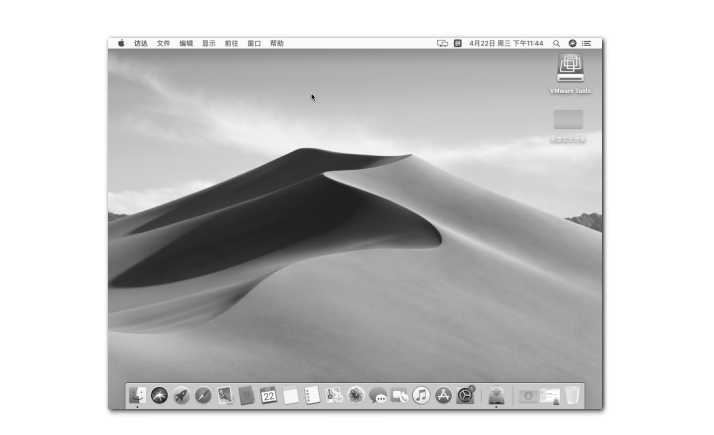Open Contacts book icon in Dock
The image size is (714, 435).
click(246, 395)
